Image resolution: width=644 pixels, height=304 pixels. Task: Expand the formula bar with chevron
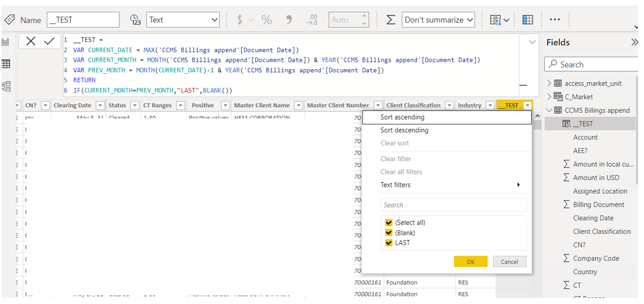[x=533, y=42]
